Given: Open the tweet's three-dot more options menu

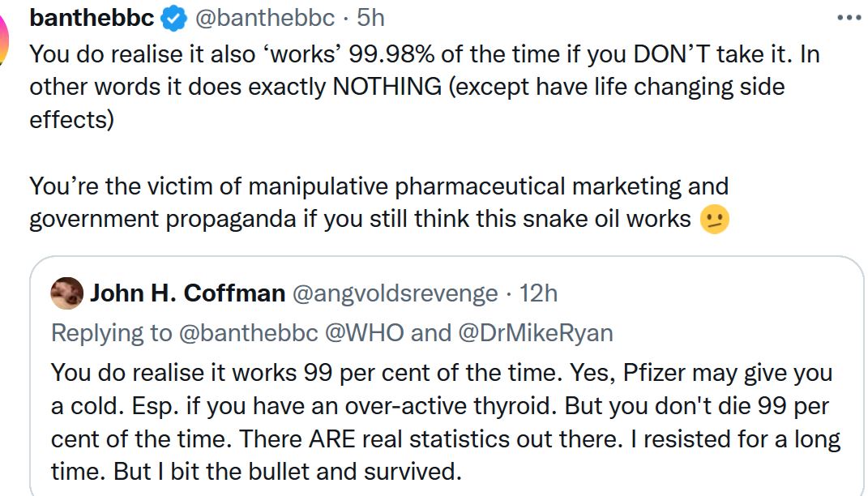Looking at the screenshot, I should 848,17.
